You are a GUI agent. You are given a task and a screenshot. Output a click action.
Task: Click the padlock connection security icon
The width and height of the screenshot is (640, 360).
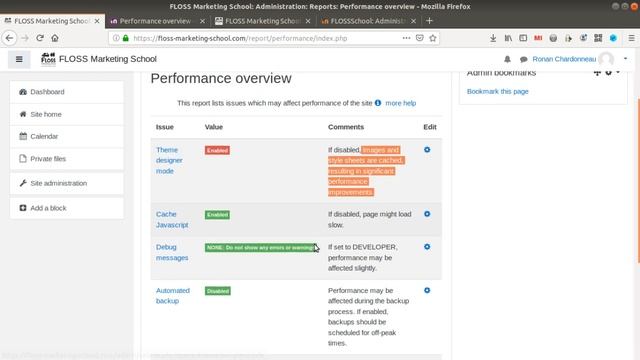click(126, 38)
